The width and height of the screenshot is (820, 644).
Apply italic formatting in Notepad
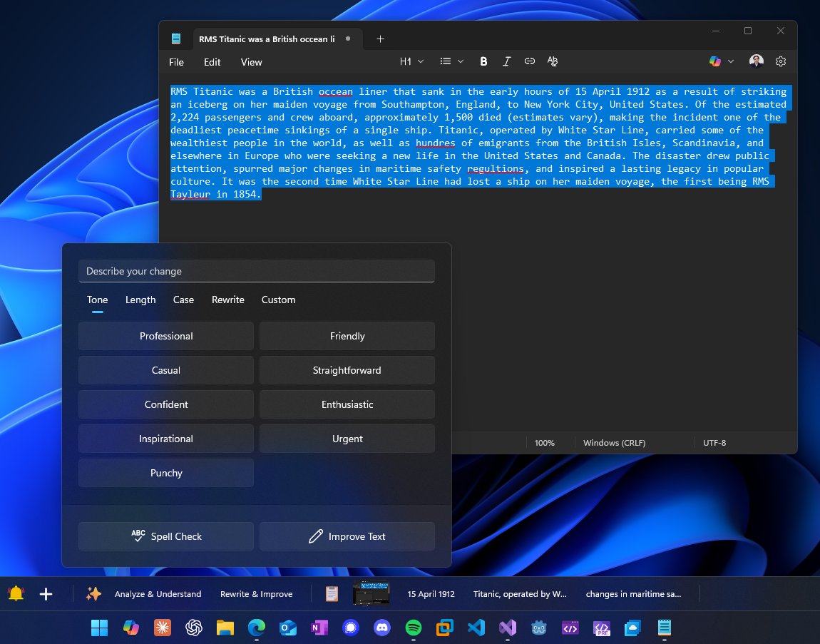[x=506, y=62]
